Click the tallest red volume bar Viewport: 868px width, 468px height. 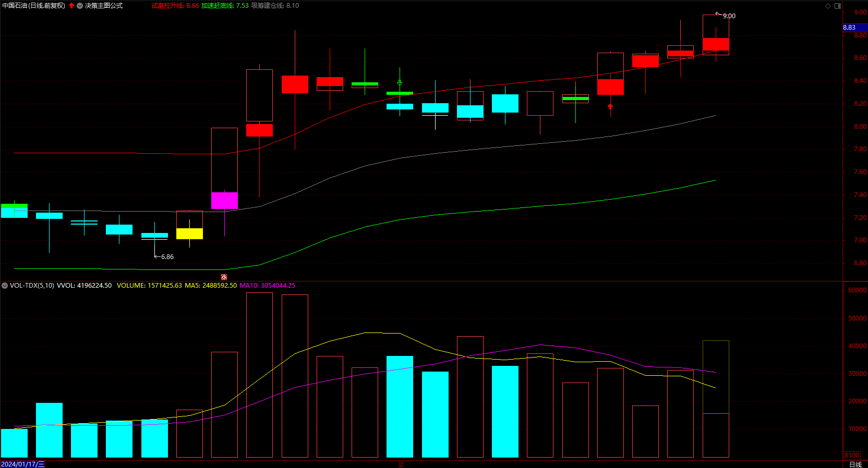(259, 375)
